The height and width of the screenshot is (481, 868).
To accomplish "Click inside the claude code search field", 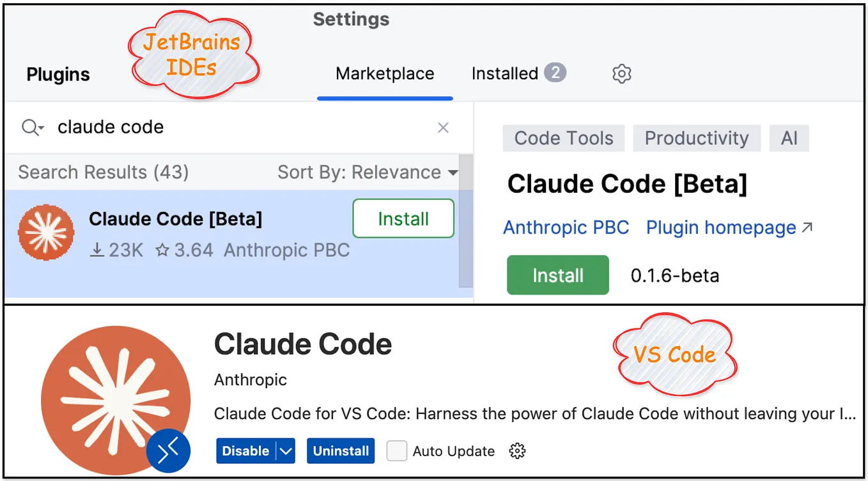I will (x=192, y=127).
